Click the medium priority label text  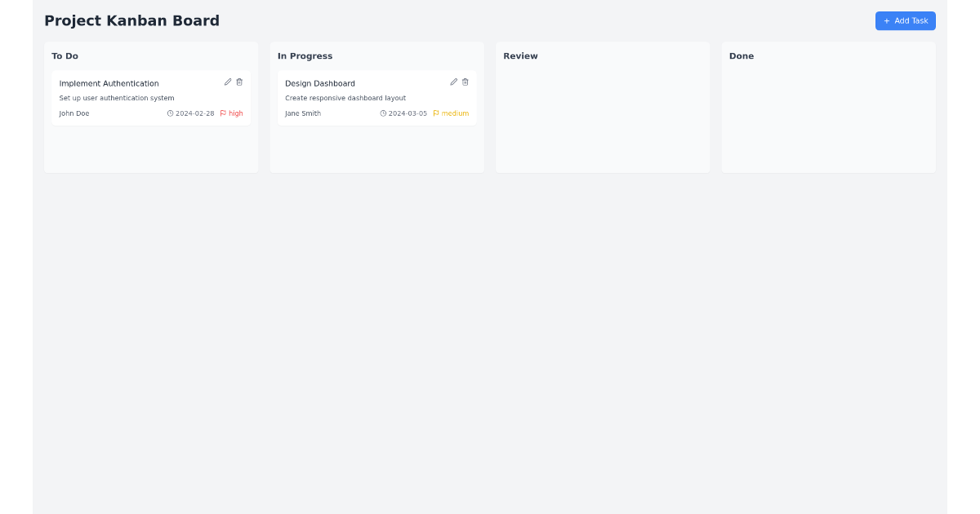(x=453, y=113)
